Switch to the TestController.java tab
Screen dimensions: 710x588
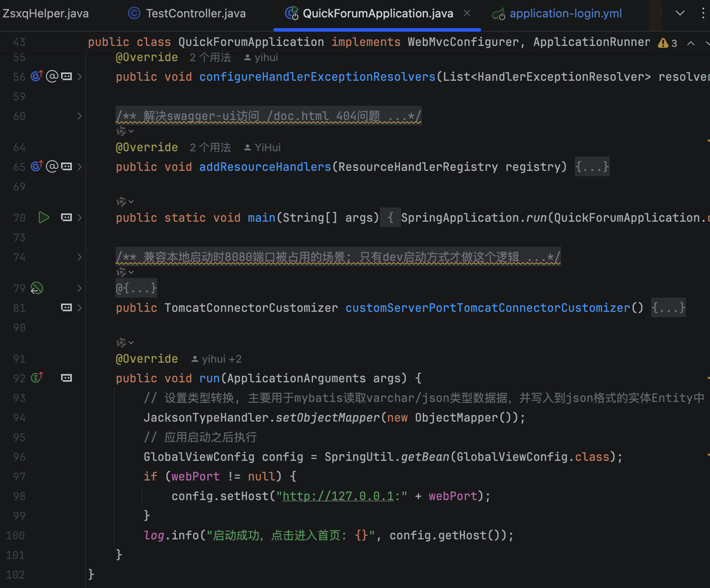point(195,13)
